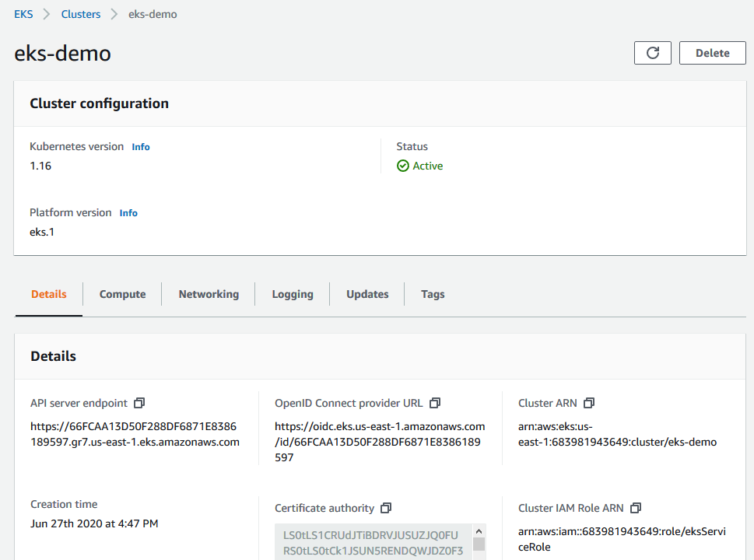Click the creation time Jun 27th 2020
Image resolution: width=754 pixels, height=560 pixels.
[x=94, y=523]
